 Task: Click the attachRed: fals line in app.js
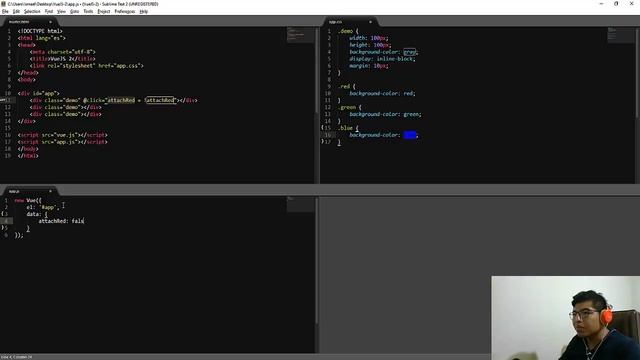point(61,221)
